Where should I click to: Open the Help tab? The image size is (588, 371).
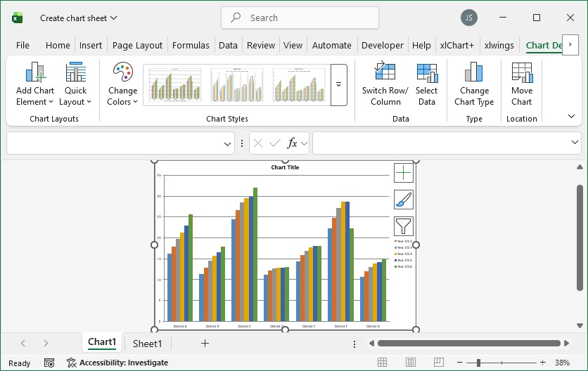(421, 46)
